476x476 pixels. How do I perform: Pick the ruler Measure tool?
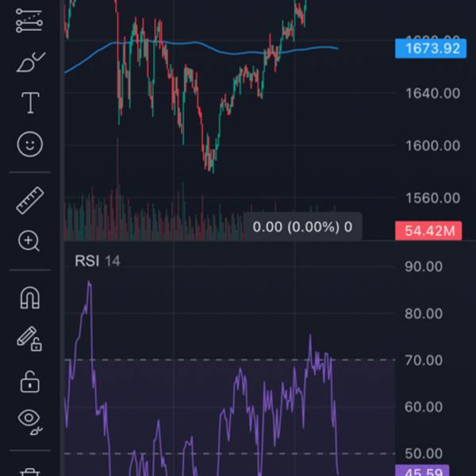tap(30, 200)
